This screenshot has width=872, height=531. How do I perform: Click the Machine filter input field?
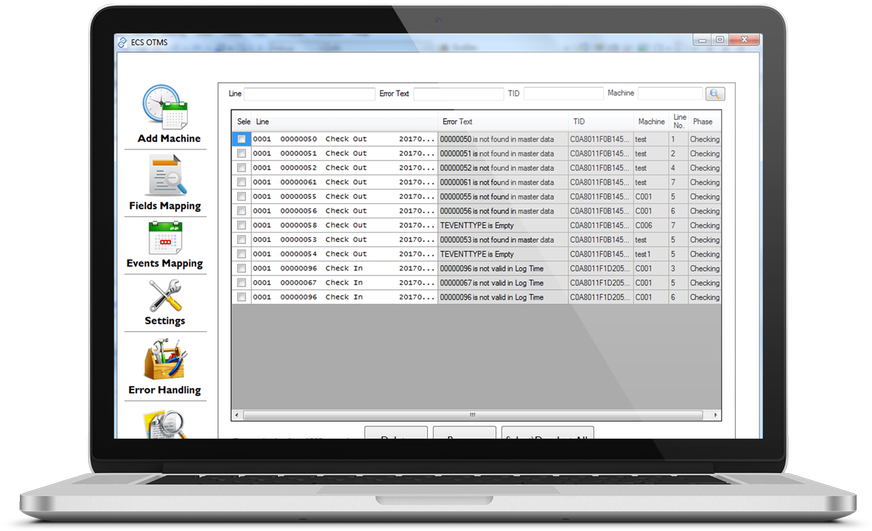point(670,94)
